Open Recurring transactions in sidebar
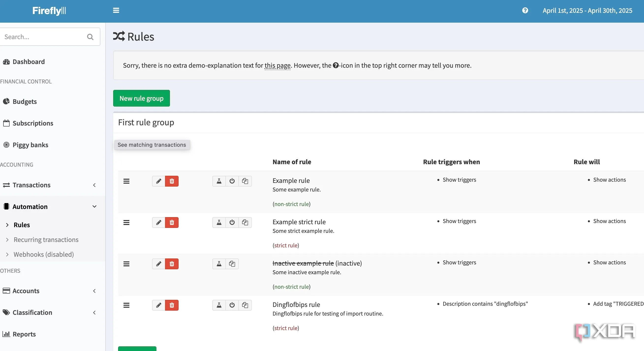Image resolution: width=644 pixels, height=351 pixels. click(46, 240)
